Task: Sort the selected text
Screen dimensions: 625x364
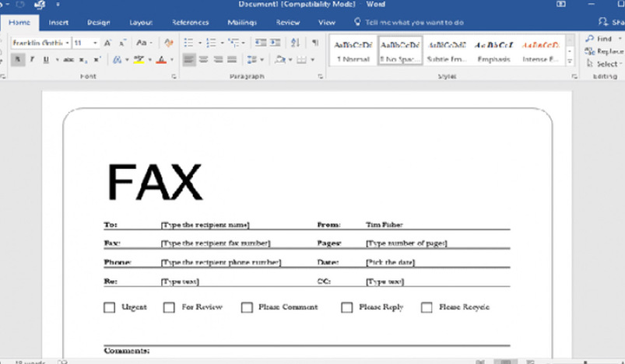Action: [295, 43]
